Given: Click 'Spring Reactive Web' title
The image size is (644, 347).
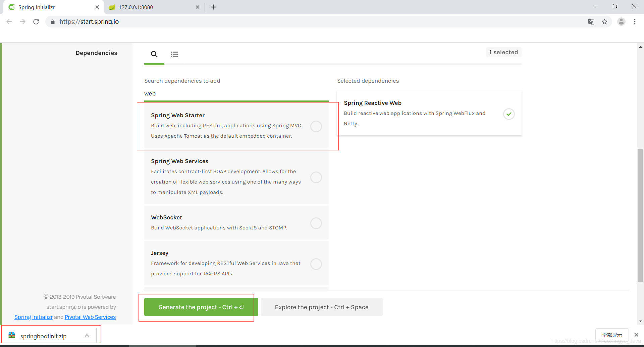Looking at the screenshot, I should (373, 103).
